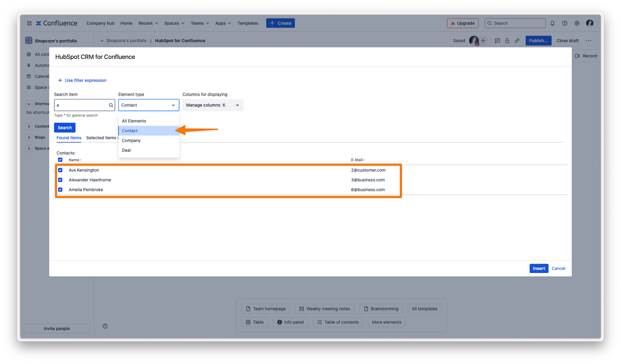Screen dimensions: 621x364
Task: Click the Automation lightning icon in sidebar
Action: coord(29,65)
